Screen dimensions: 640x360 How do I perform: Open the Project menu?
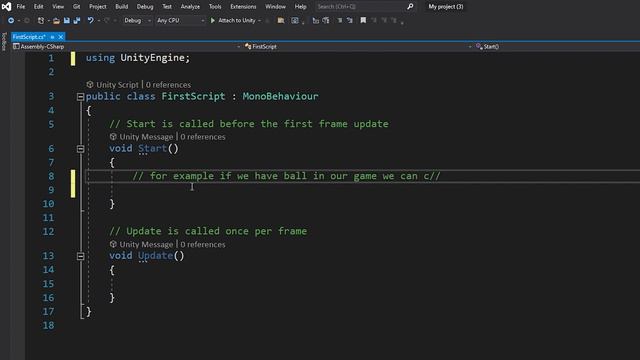coord(98,7)
